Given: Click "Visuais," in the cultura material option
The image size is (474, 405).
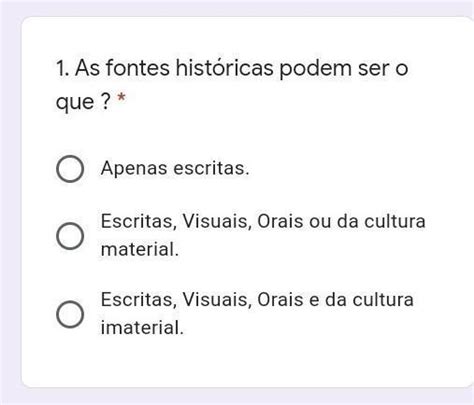Looking at the screenshot, I should 217,221.
